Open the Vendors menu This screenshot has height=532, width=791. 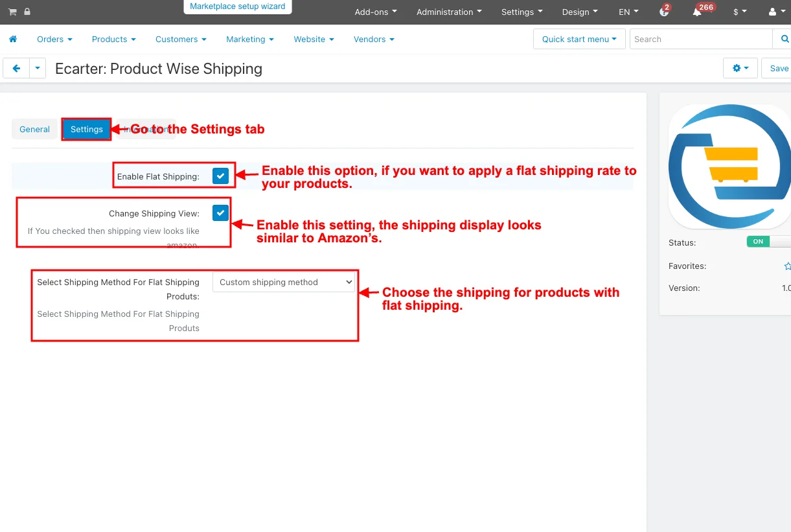[374, 39]
